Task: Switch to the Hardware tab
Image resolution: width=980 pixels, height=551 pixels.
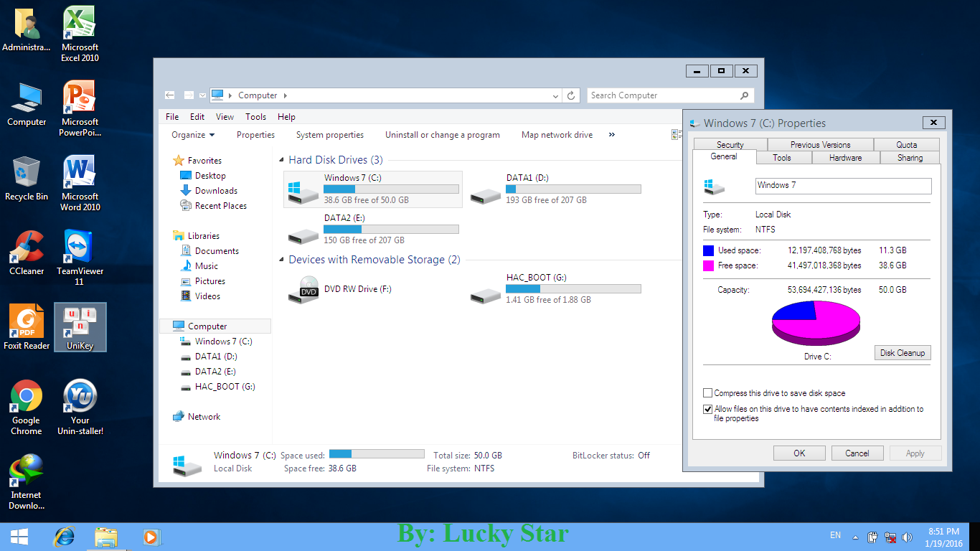Action: point(845,158)
